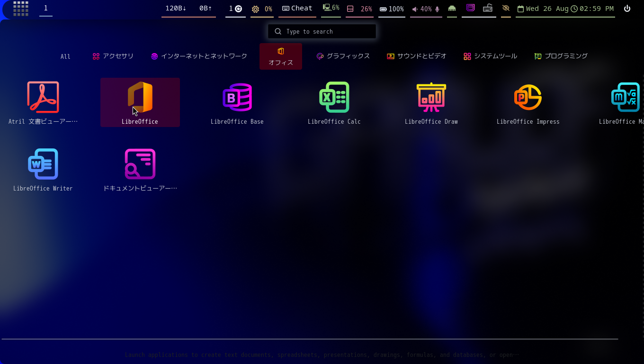Click the disk usage 26% indicator
The image size is (644, 364).
pos(359,9)
